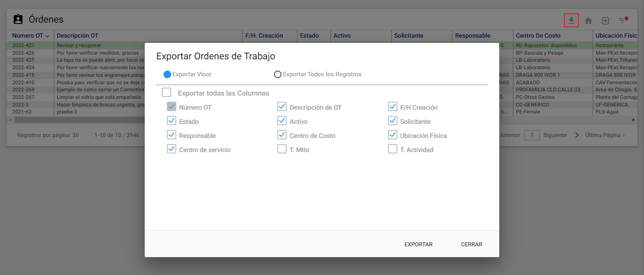644x275 pixels.
Task: Click the page number input field
Action: point(532,135)
